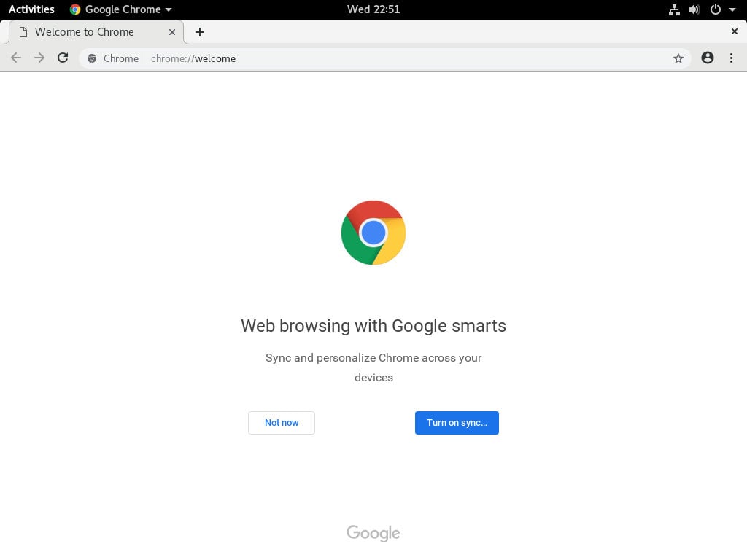Bookmark this page with the star icon

(678, 58)
